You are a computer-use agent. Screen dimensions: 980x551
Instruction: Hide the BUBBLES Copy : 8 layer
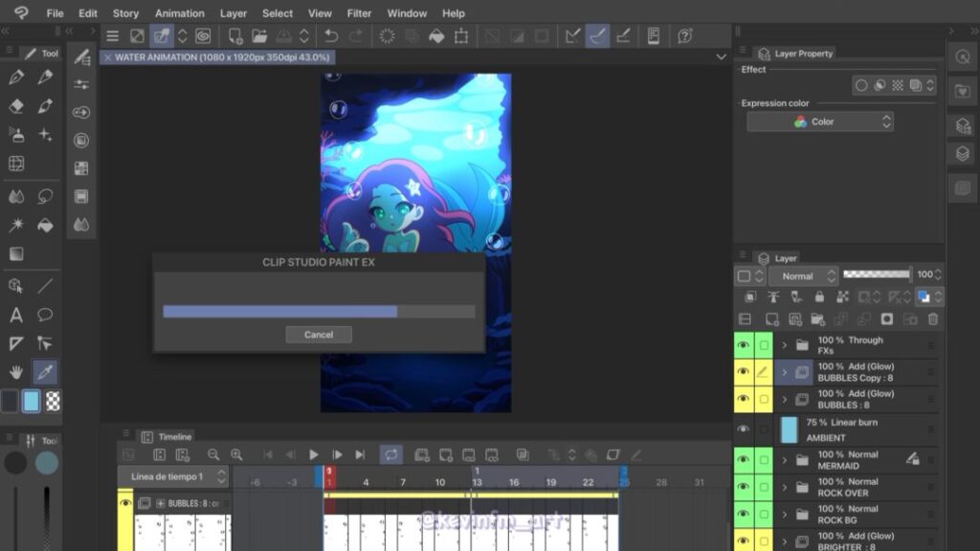(x=743, y=372)
